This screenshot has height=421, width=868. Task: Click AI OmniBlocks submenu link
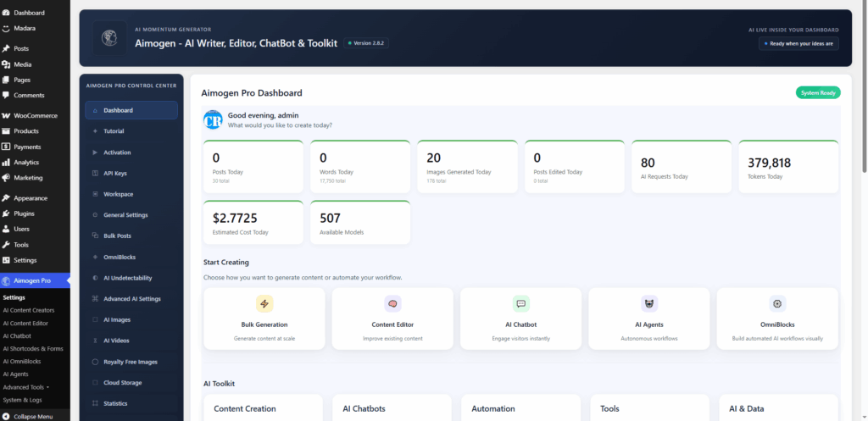coord(21,361)
